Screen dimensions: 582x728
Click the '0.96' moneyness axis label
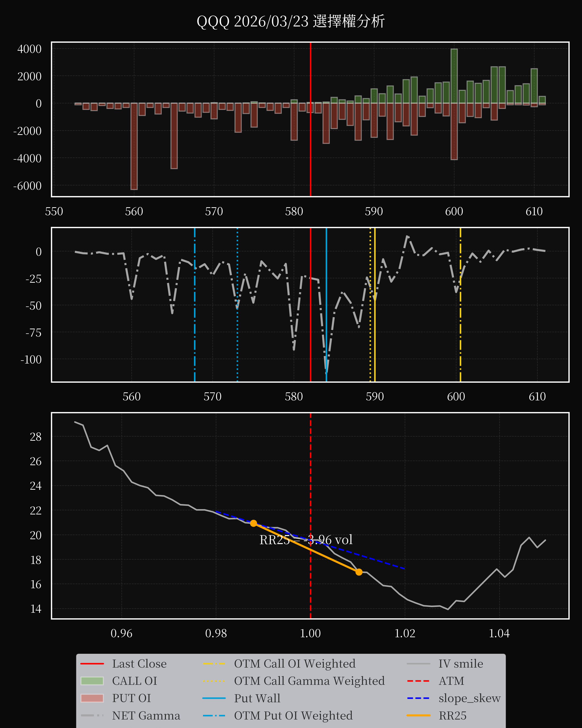point(121,633)
